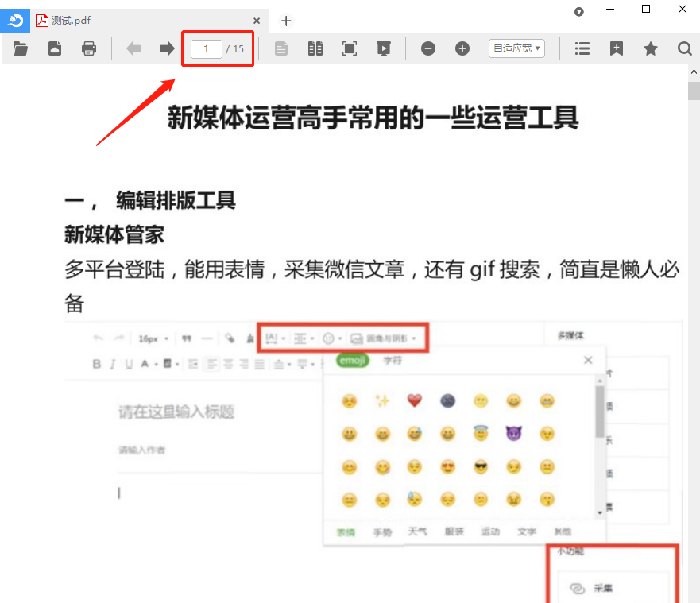Click the document title 新媒体运营高手常用的一些运营工具

click(x=373, y=118)
